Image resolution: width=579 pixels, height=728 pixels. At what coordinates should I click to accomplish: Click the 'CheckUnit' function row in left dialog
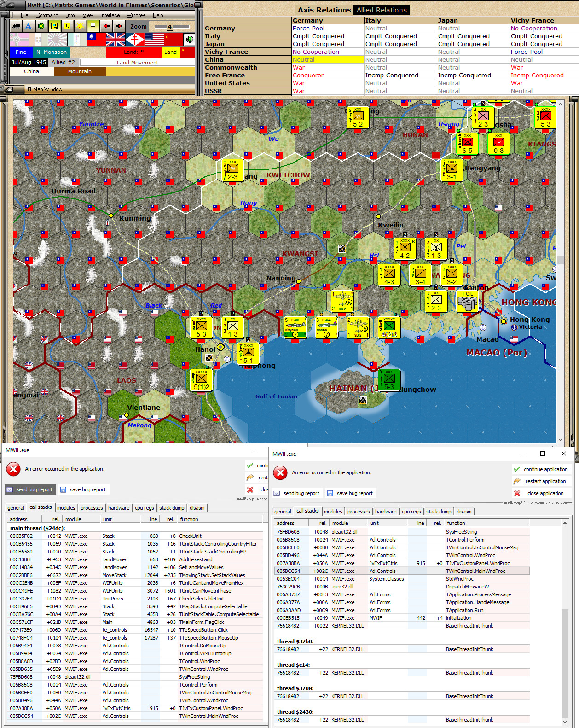click(x=136, y=536)
